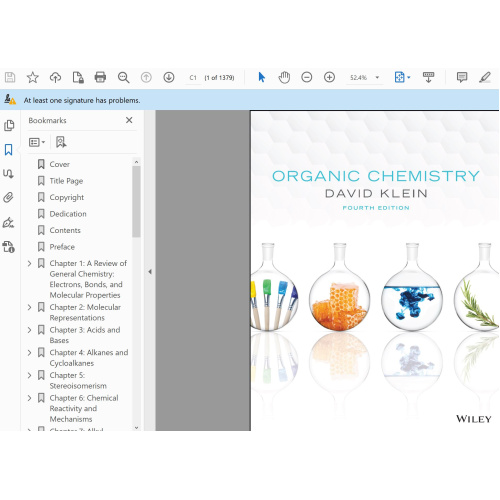Go to next page with down arrow
The height and width of the screenshot is (500, 500).
pyautogui.click(x=169, y=77)
